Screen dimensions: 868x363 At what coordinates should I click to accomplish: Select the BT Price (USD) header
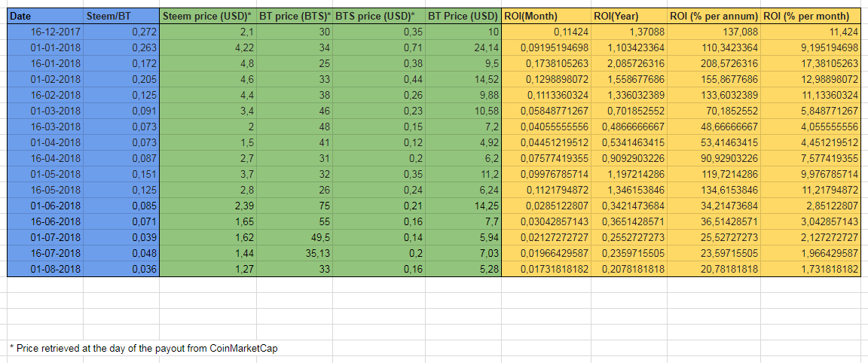pos(463,17)
